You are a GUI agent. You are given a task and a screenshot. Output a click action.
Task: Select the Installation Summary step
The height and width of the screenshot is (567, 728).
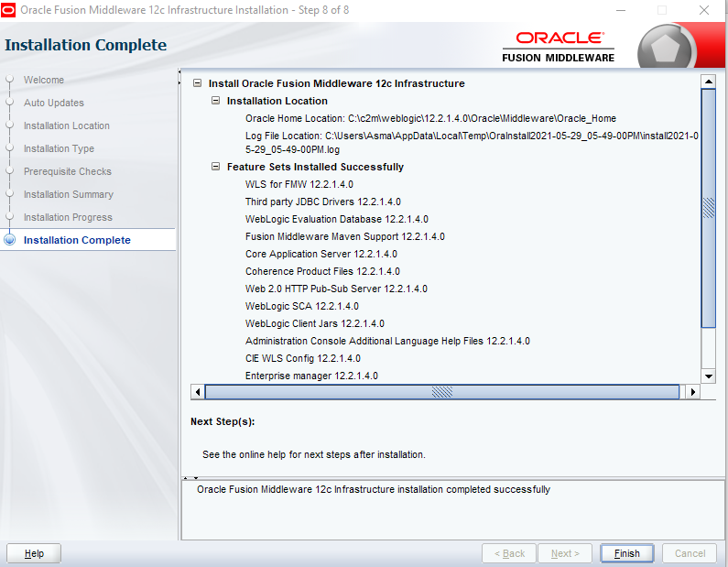click(69, 194)
